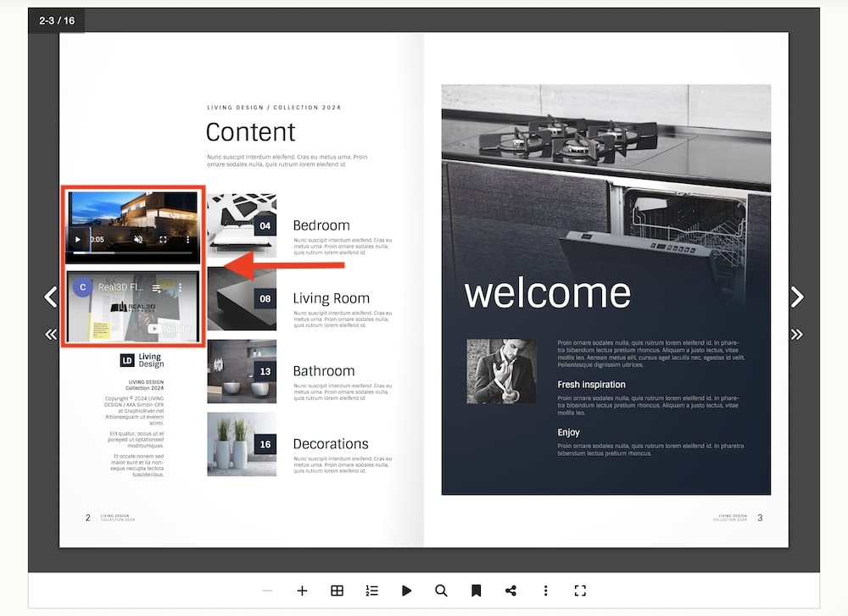The width and height of the screenshot is (848, 616).
Task: Play the embedded house video
Action: [78, 239]
